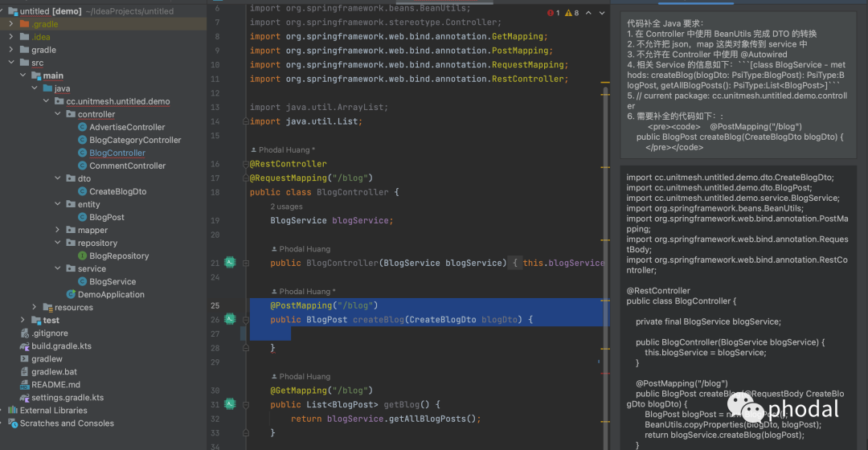Open CommentController class
The height and width of the screenshot is (450, 868).
[x=127, y=166]
